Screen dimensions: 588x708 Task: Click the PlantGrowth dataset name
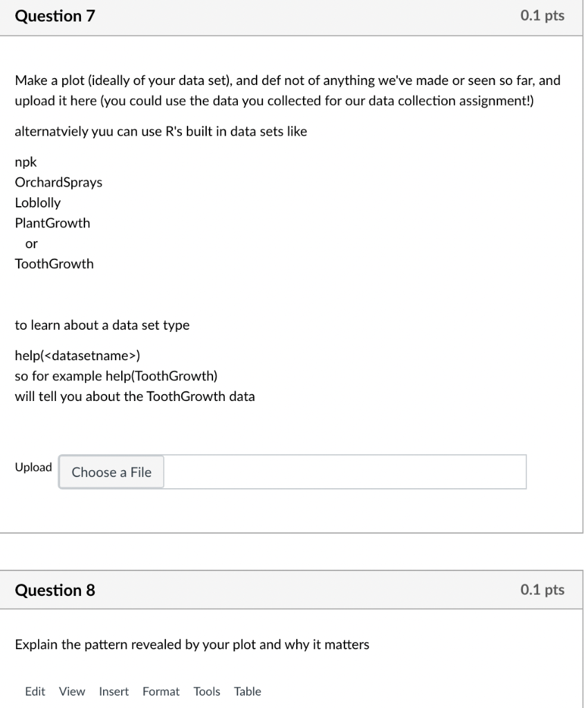tap(53, 223)
